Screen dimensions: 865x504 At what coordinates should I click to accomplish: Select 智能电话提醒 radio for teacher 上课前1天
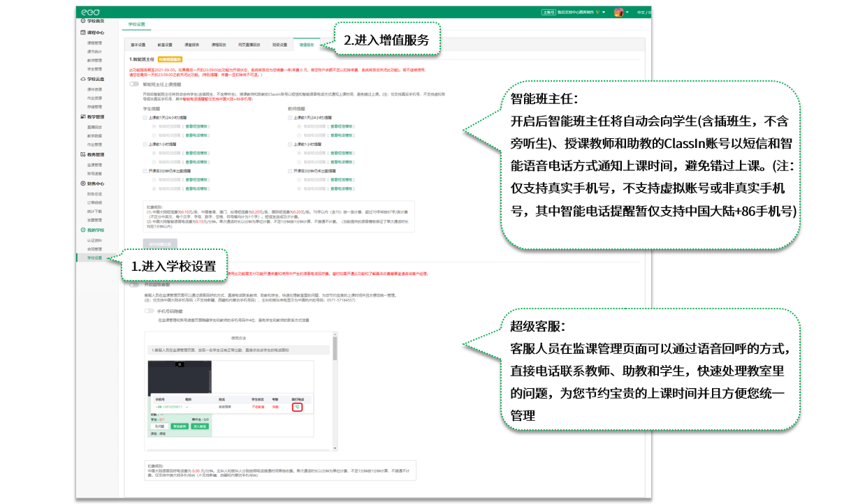point(299,135)
